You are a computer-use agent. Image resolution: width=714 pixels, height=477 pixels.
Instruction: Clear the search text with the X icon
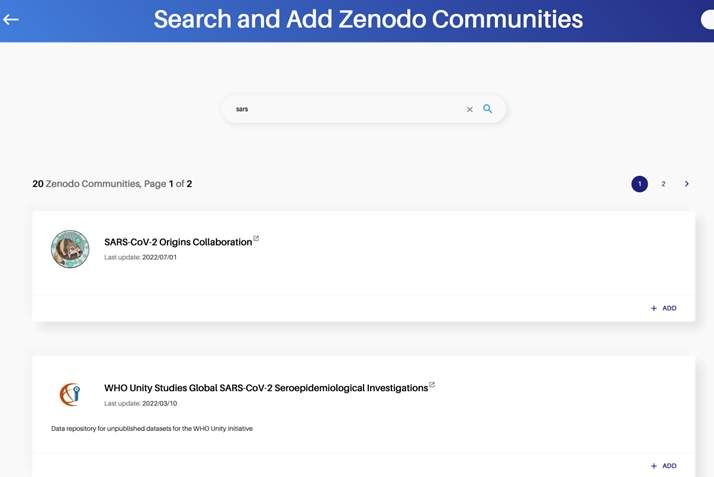pos(469,109)
